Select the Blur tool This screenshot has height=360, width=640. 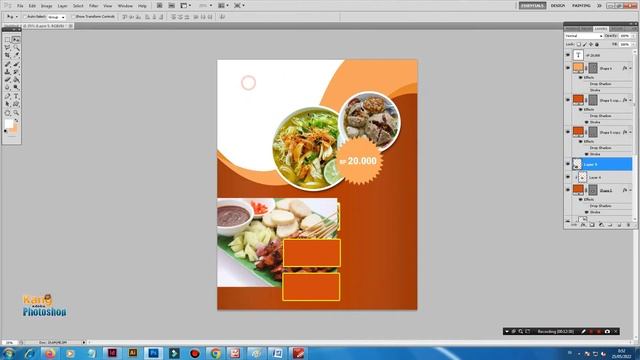(7, 87)
